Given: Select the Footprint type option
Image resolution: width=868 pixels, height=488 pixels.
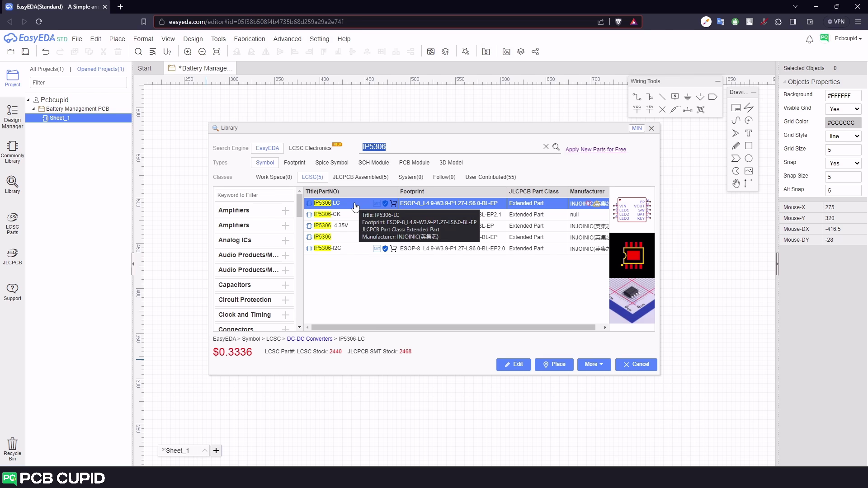Looking at the screenshot, I should (294, 163).
